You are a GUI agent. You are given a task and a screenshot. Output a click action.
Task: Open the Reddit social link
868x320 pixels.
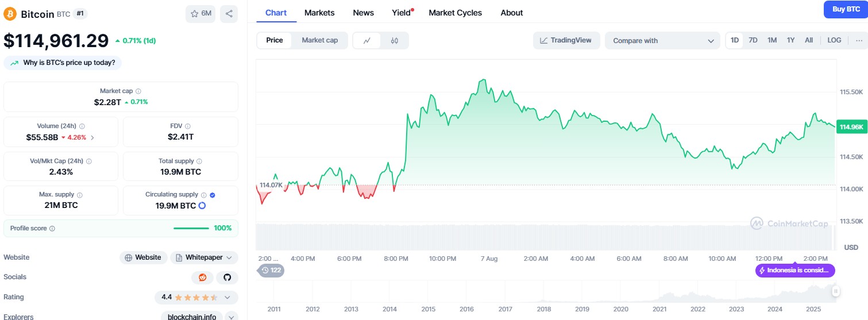(x=202, y=277)
